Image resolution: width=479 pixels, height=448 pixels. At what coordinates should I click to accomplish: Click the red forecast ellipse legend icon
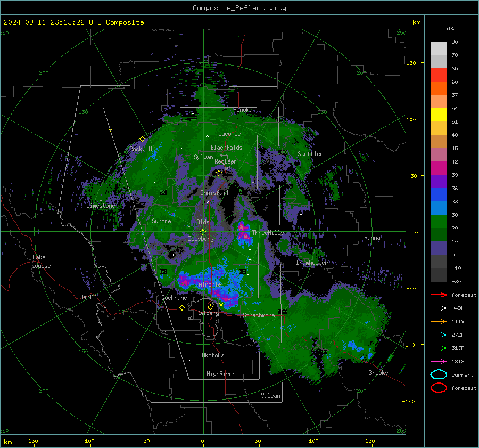point(439,388)
